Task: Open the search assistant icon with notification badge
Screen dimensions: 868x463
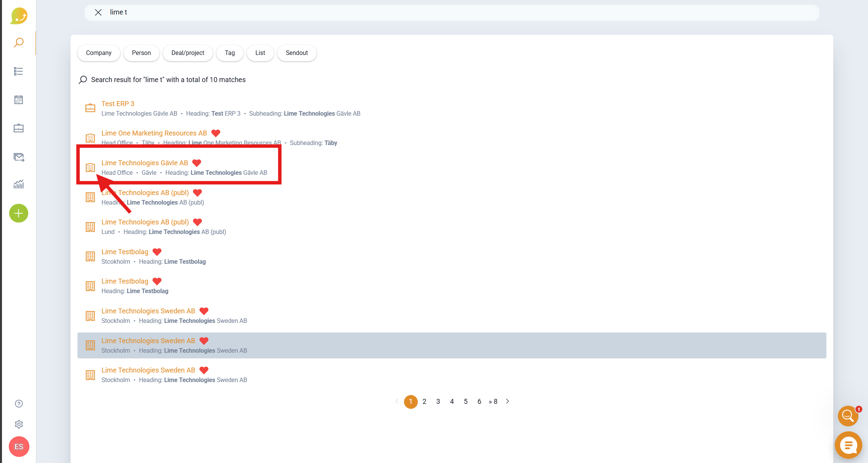Action: [848, 416]
